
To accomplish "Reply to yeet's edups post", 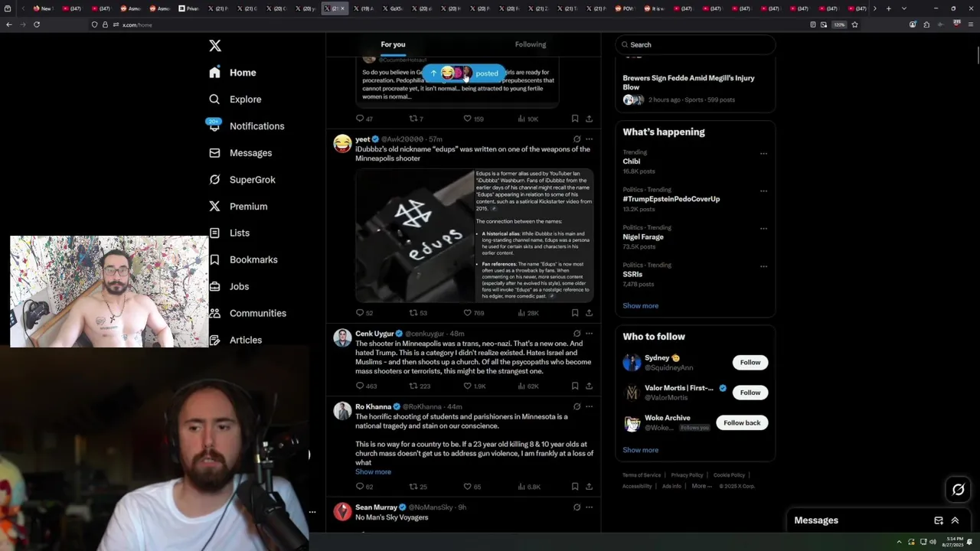I will tap(360, 313).
